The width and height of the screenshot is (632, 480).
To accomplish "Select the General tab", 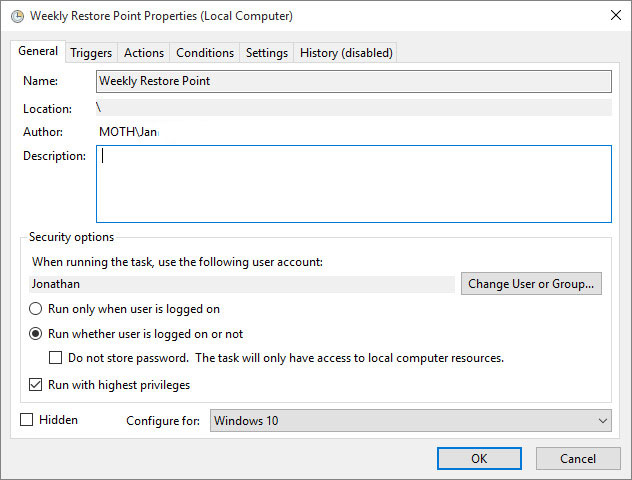I will coord(38,52).
